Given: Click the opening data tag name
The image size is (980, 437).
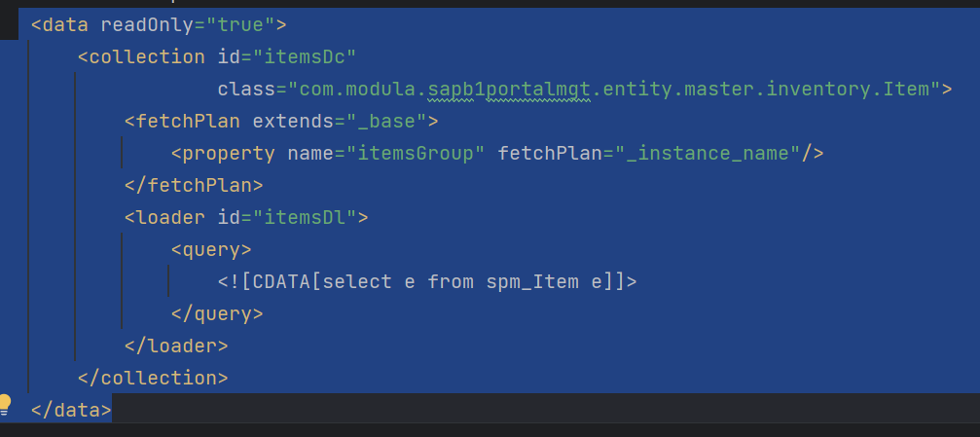Looking at the screenshot, I should coord(65,25).
